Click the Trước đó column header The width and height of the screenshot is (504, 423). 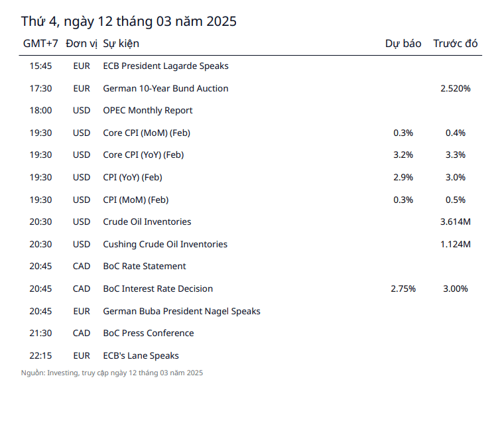455,44
